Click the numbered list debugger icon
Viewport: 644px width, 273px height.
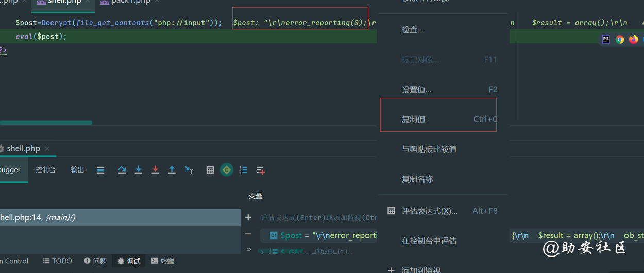[x=243, y=170]
